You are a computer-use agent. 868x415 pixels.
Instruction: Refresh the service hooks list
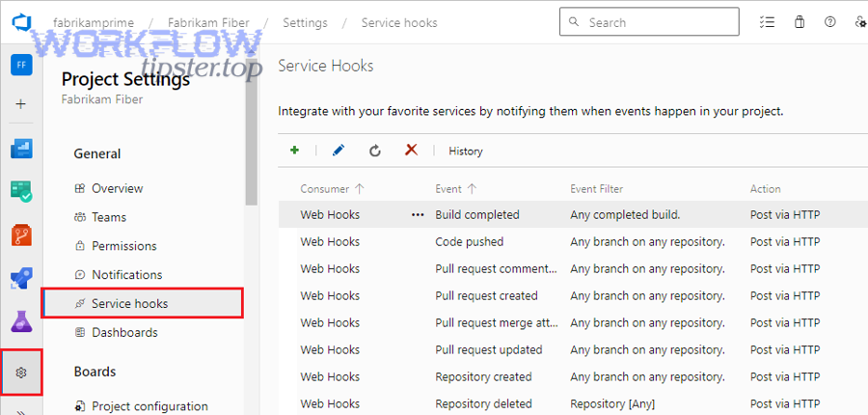(x=375, y=151)
